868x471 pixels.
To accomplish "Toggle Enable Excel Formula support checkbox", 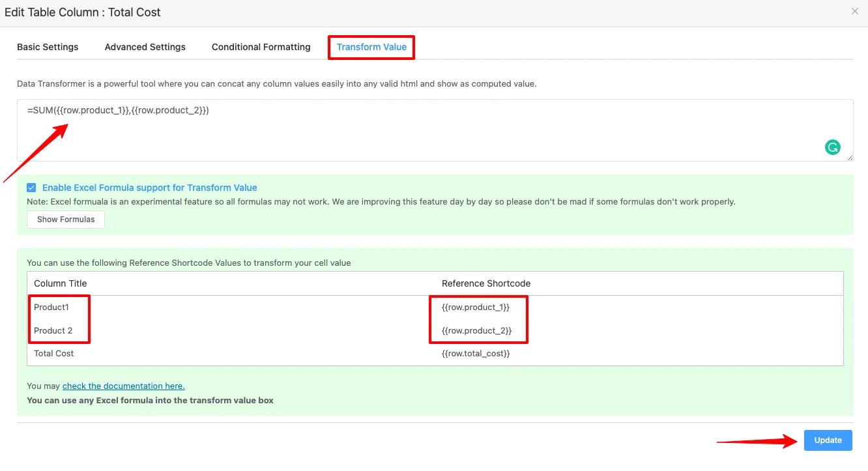I will coord(31,188).
